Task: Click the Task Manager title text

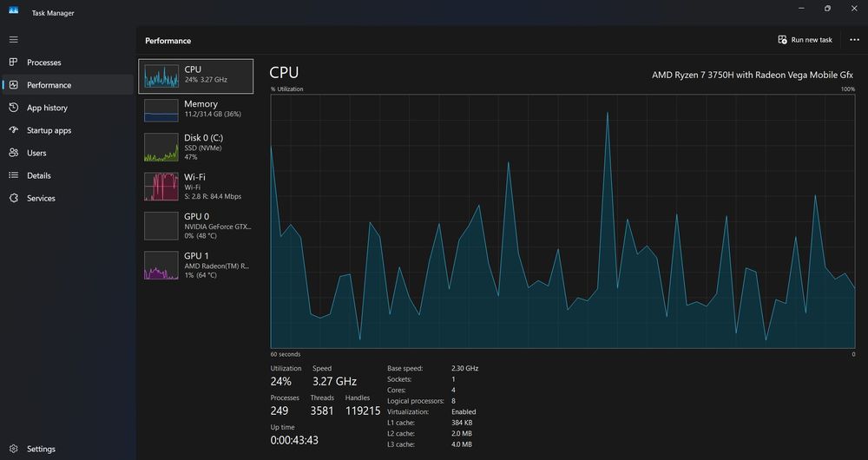Action: (x=53, y=13)
